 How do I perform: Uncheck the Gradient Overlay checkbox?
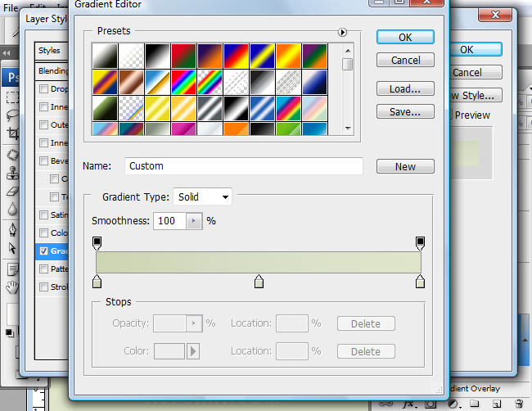tap(43, 251)
